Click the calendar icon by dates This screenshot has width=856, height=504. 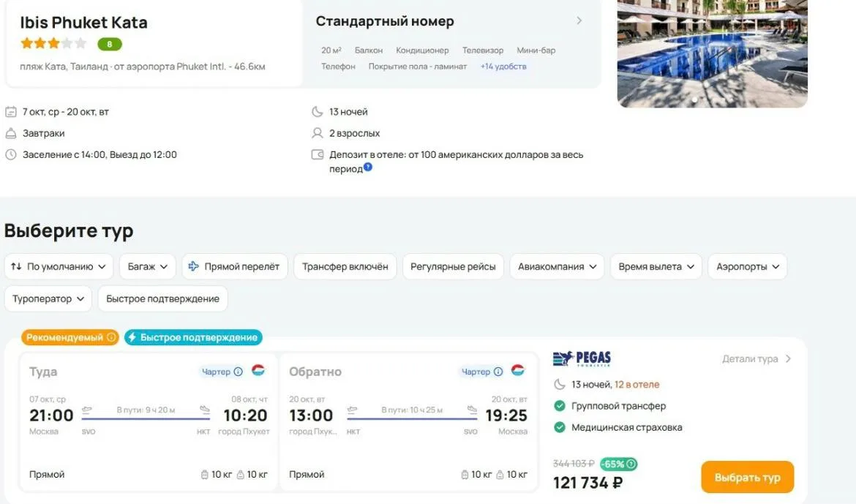tap(11, 112)
